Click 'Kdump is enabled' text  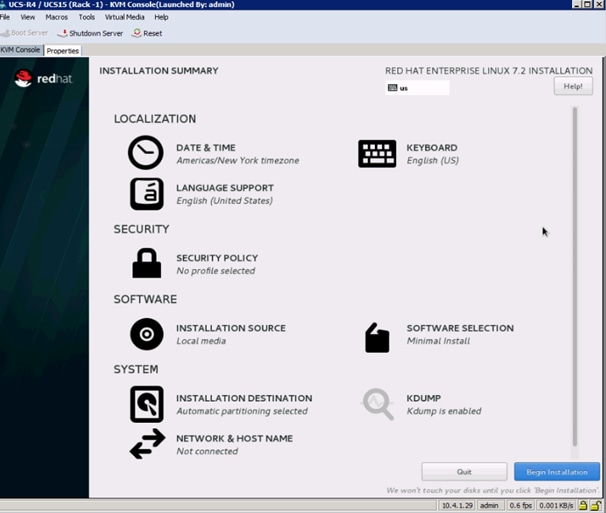pyautogui.click(x=444, y=411)
